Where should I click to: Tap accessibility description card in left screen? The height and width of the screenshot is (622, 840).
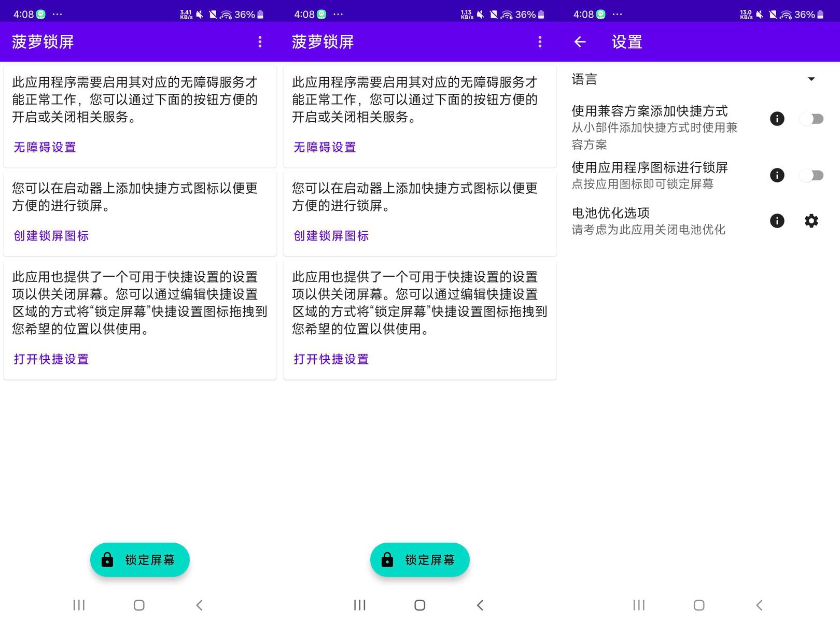(x=140, y=116)
